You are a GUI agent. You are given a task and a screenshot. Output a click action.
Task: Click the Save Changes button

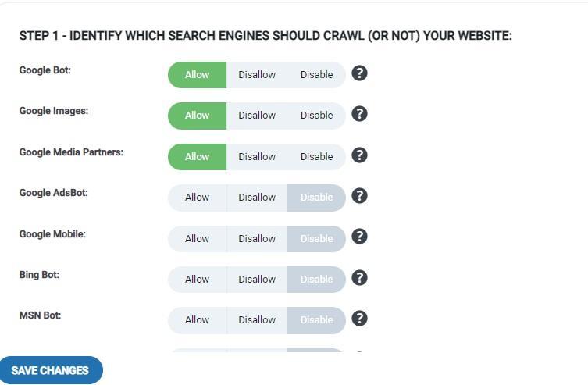[50, 370]
